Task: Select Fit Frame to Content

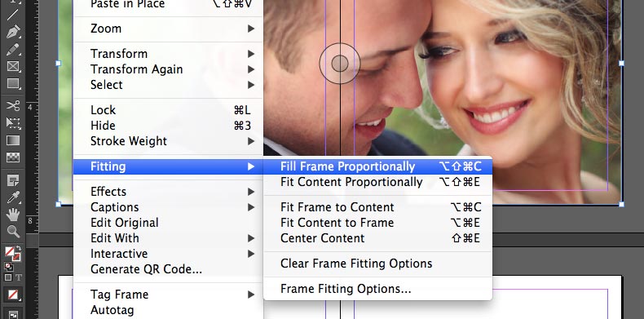Action: (378, 207)
